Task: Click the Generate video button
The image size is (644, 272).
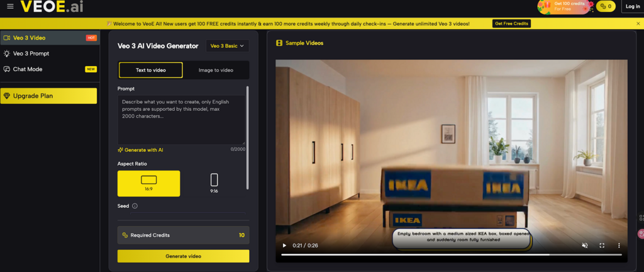Action: pos(183,256)
